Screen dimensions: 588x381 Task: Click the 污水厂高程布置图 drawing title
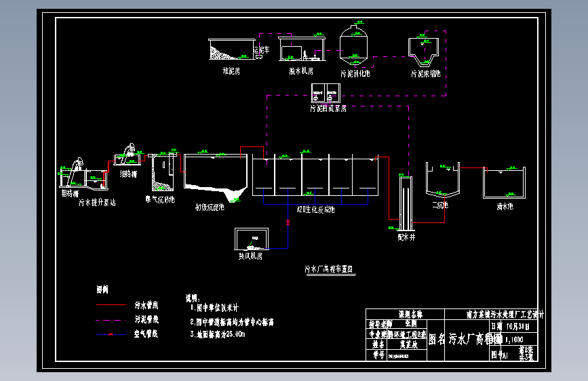point(328,269)
